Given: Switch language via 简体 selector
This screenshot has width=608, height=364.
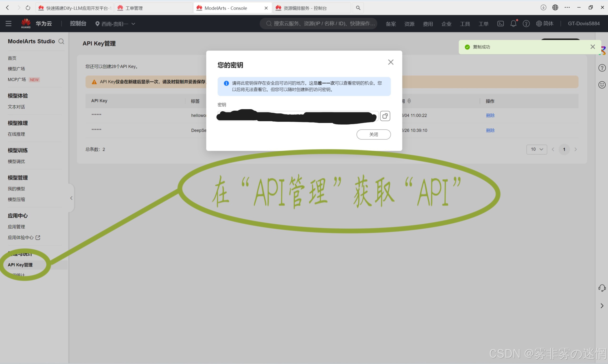Looking at the screenshot, I should point(545,24).
